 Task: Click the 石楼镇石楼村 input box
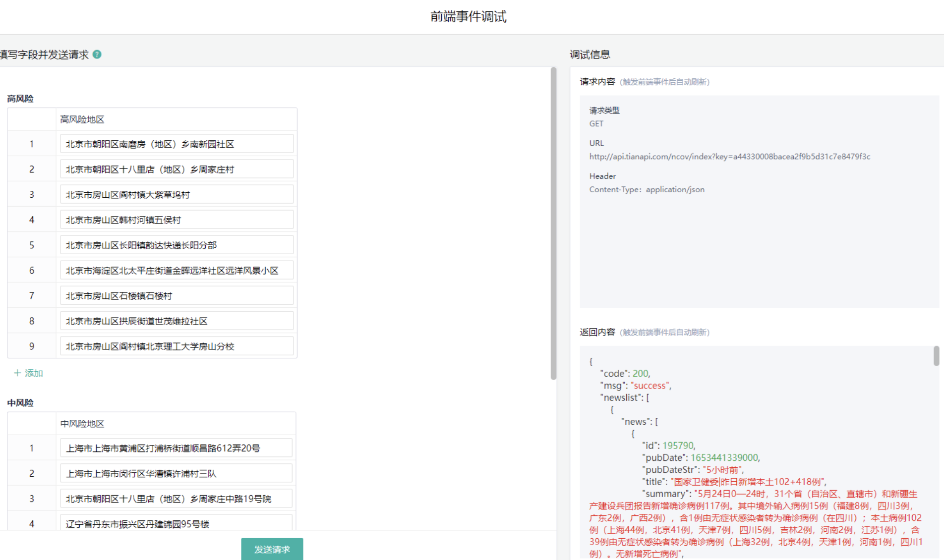177,296
